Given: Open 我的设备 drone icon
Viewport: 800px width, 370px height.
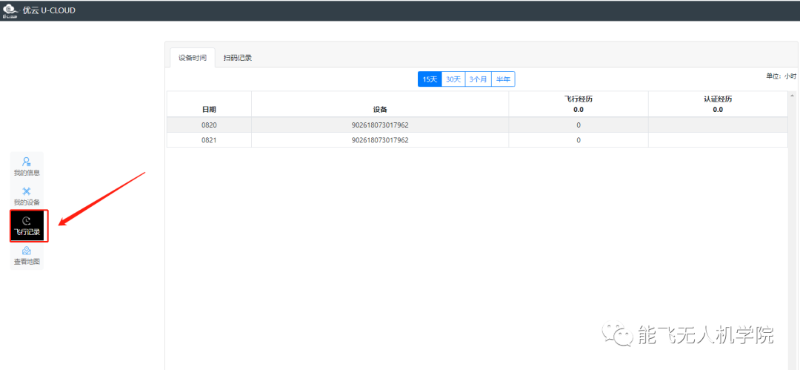Looking at the screenshot, I should pos(27,191).
